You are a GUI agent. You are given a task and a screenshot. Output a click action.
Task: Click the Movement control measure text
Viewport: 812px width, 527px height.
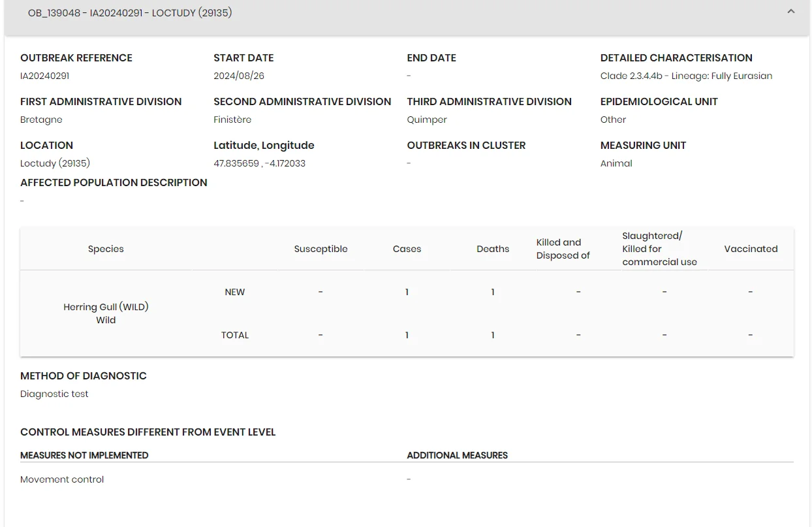tap(62, 479)
